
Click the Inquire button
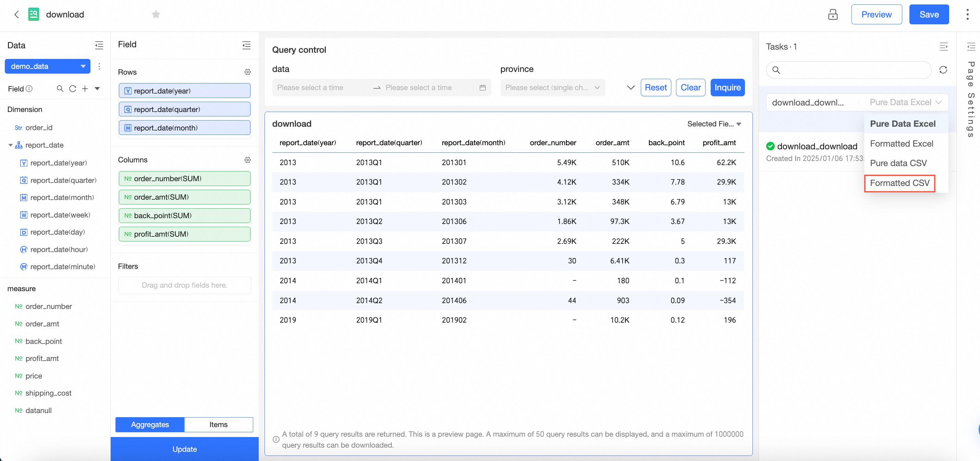[x=727, y=87]
